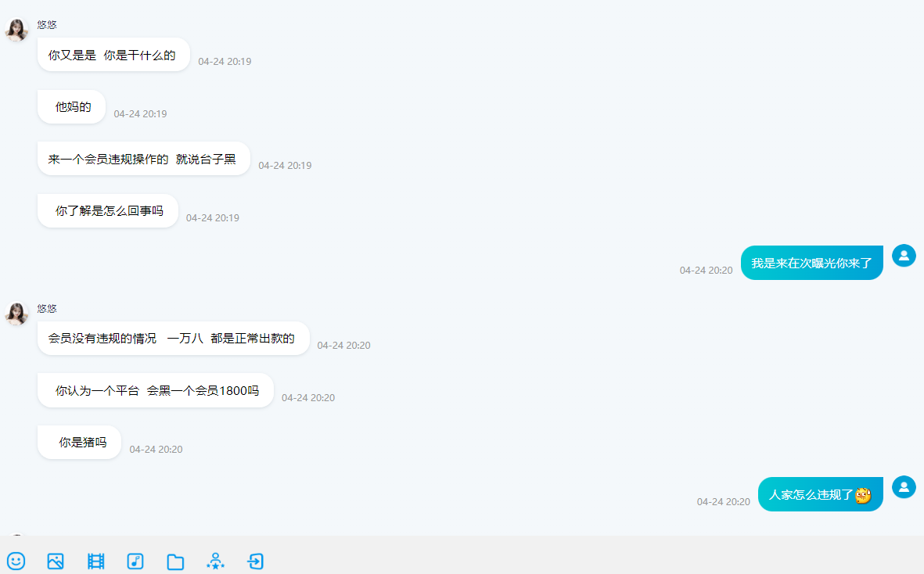Click the send video film icon

click(x=95, y=561)
